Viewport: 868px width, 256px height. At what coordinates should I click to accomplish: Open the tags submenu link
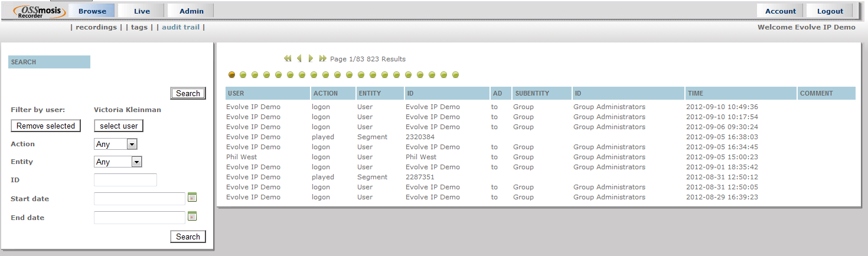coord(139,27)
